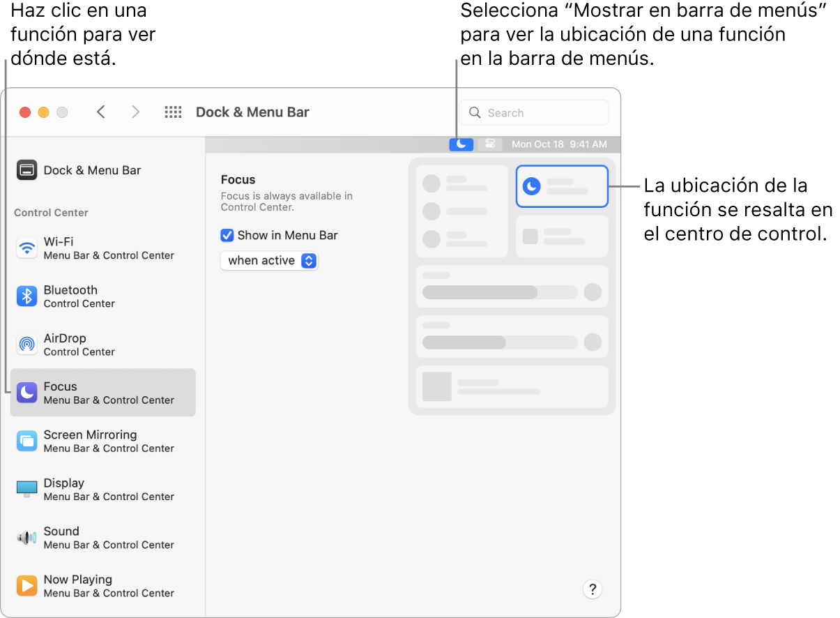Click the Focus moon in menu bar preview

tap(461, 144)
